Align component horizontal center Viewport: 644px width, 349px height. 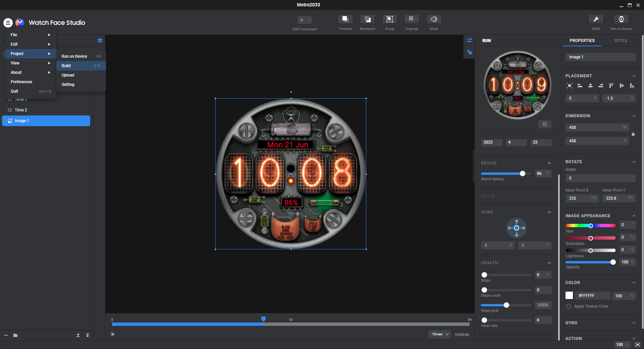pos(590,86)
